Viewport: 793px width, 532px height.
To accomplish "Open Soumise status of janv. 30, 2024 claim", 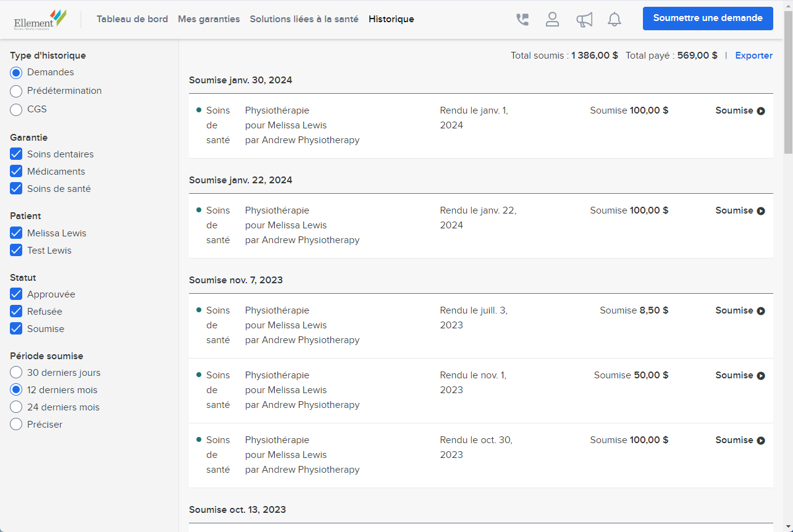I will click(734, 110).
